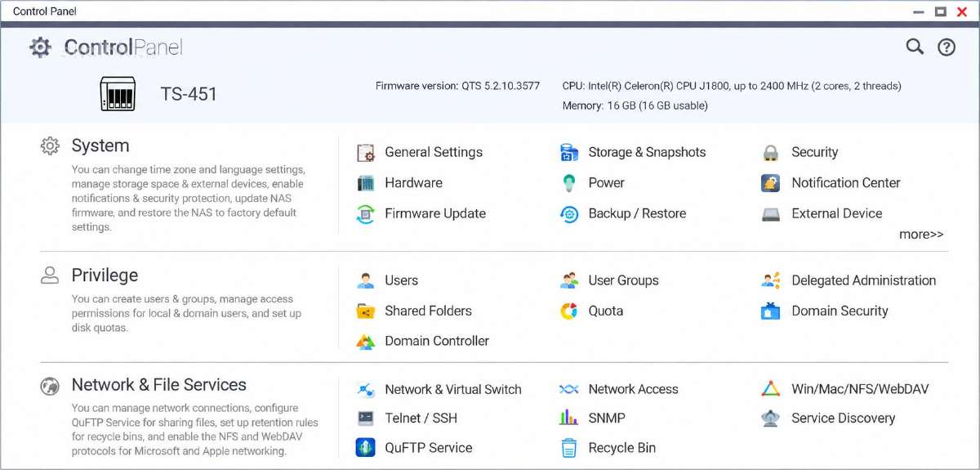The image size is (980, 470).
Task: Click the External Device icon
Action: pyautogui.click(x=771, y=214)
